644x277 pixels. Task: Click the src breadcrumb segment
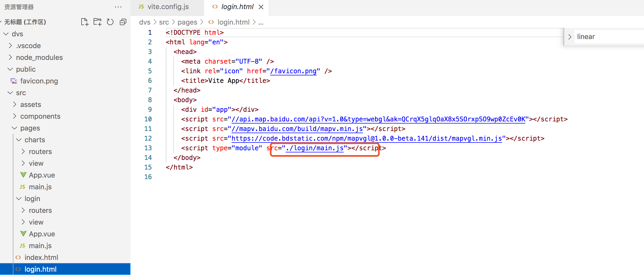(x=164, y=22)
